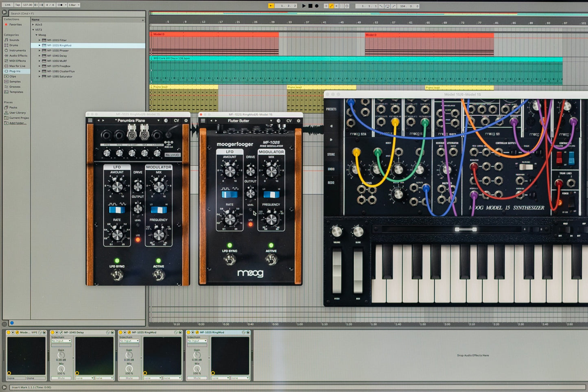Select MF-103S Phaser in the plug-in list
The height and width of the screenshot is (392, 588).
click(58, 50)
